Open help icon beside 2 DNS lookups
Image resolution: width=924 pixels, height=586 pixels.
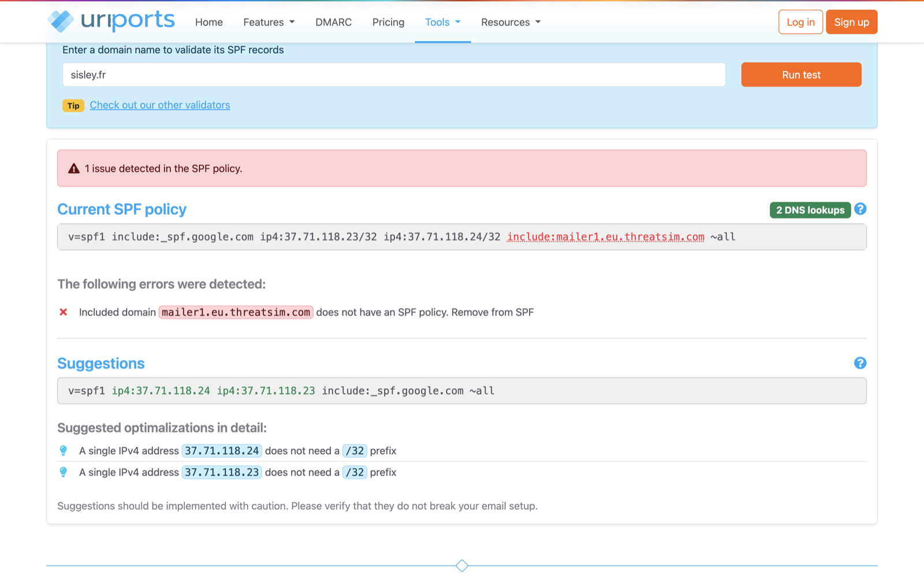[860, 209]
